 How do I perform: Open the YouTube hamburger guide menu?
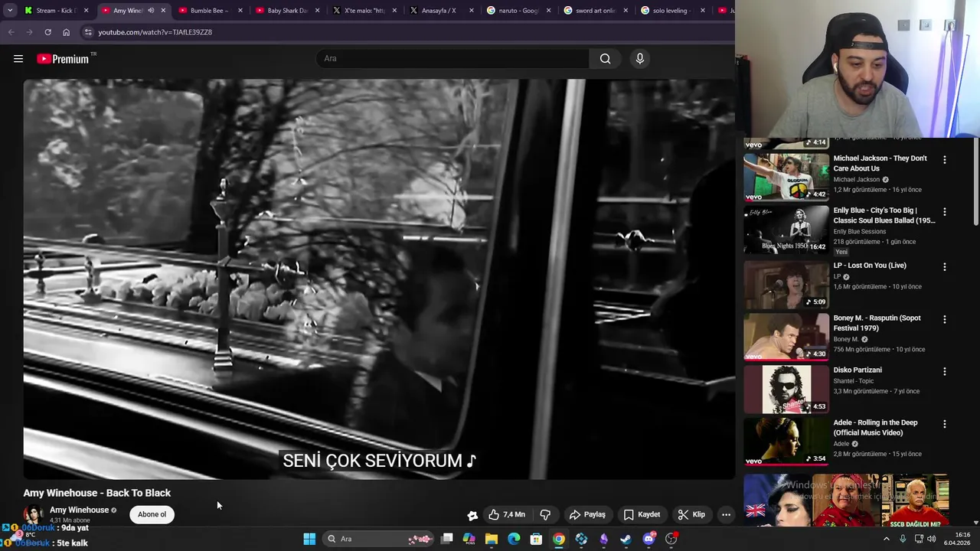(18, 59)
